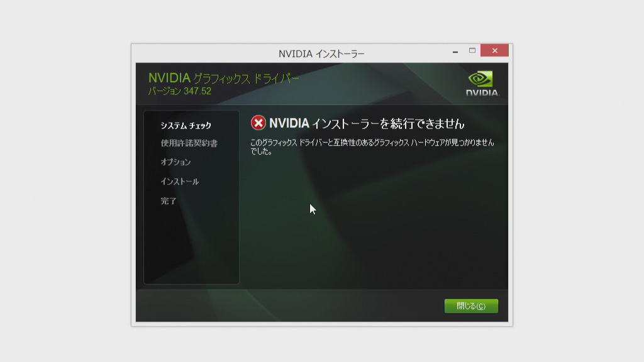Close the installer using title bar X
644x362 pixels.
[x=494, y=50]
